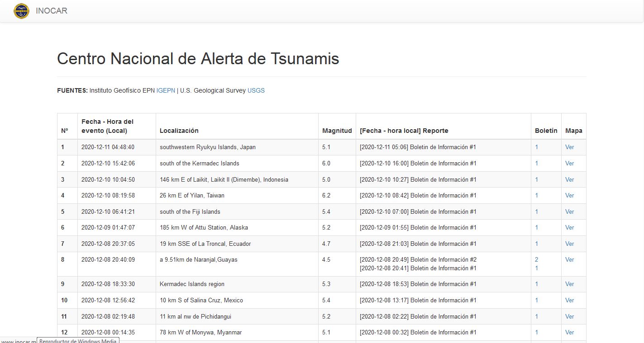Open bulletin for Pichidangui earthquake
The height and width of the screenshot is (343, 644).
pos(537,317)
